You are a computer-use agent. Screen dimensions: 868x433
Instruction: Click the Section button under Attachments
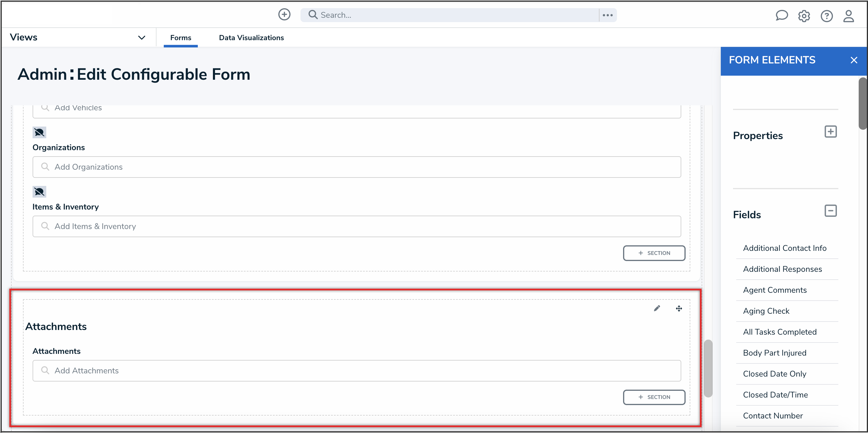point(654,397)
